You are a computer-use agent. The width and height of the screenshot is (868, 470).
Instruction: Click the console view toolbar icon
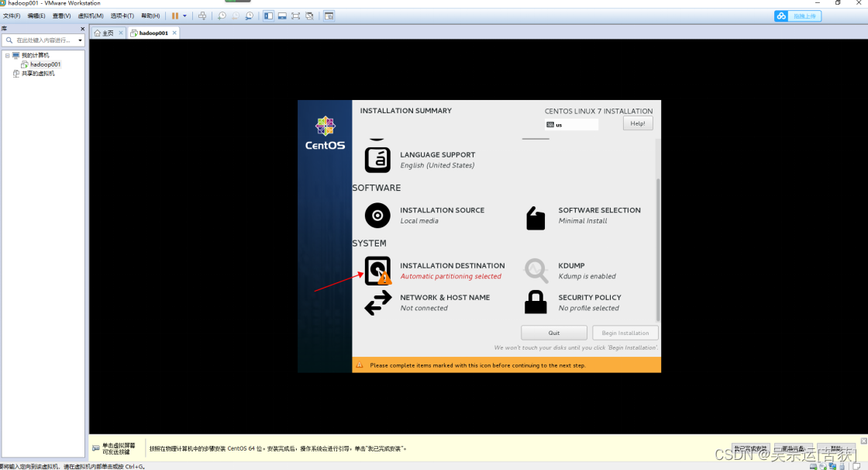(329, 16)
